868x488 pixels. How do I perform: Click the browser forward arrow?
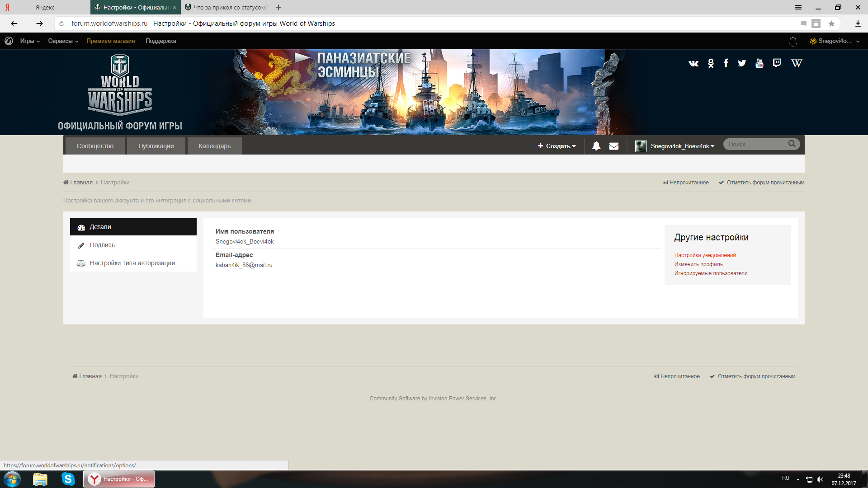40,23
